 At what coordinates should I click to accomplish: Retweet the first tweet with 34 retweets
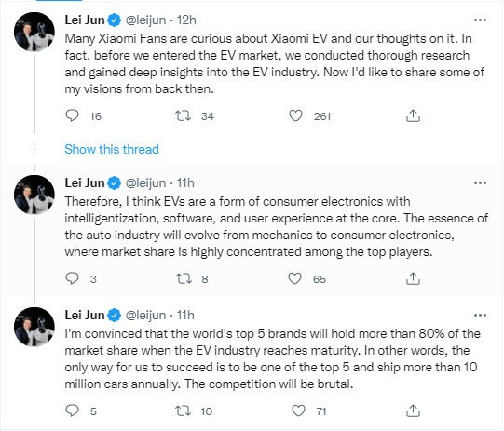click(183, 115)
